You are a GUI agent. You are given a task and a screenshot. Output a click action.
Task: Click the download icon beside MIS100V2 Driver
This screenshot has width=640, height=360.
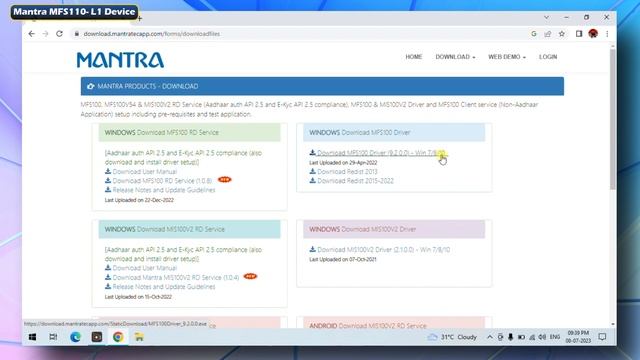(312, 249)
